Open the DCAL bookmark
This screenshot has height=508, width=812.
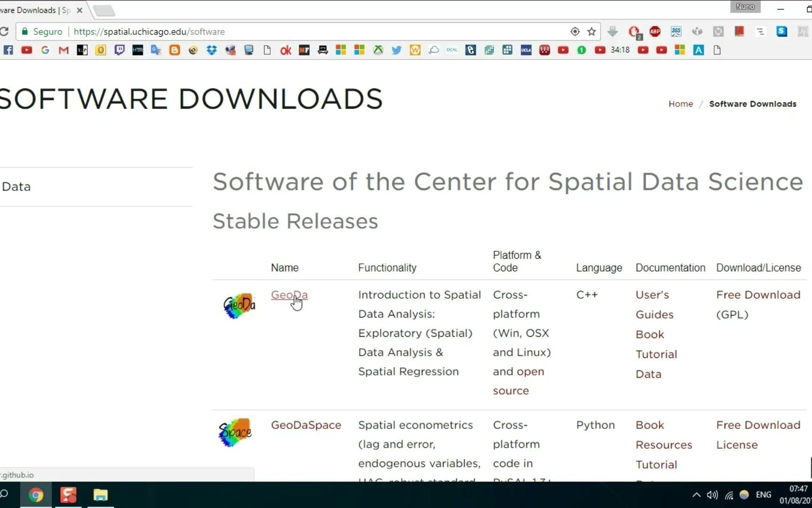(452, 50)
